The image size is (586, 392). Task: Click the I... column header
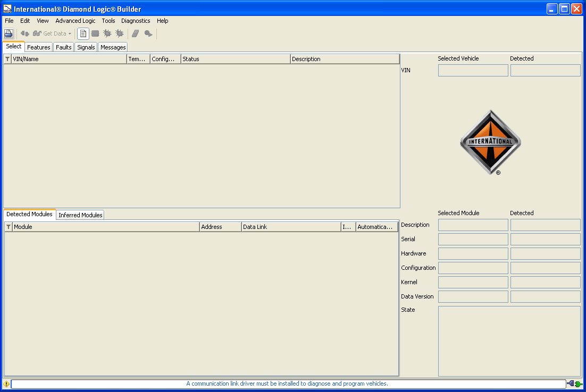(348, 227)
